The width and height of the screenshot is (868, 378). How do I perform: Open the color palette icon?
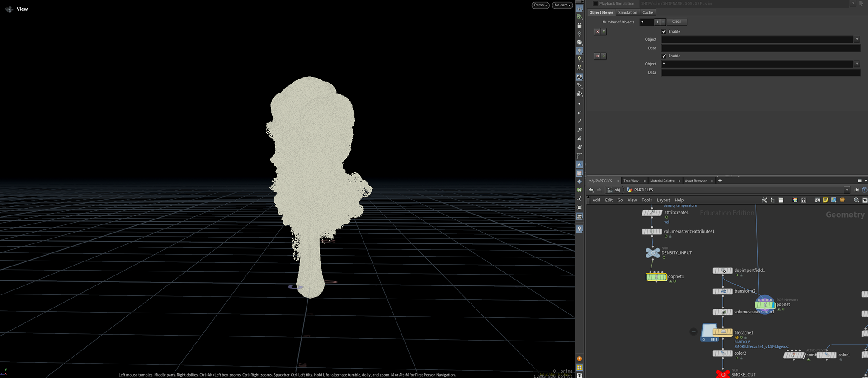click(x=795, y=200)
